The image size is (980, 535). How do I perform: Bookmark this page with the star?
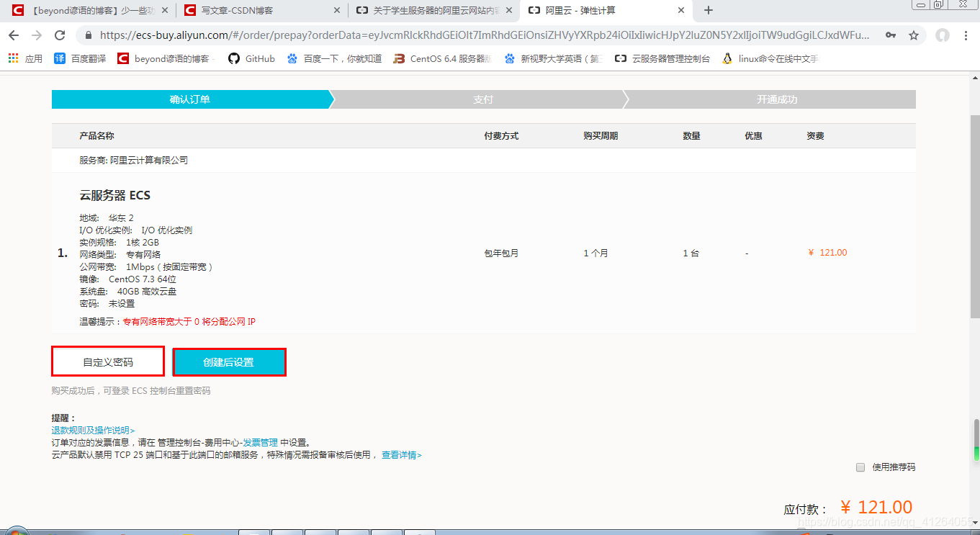point(914,35)
